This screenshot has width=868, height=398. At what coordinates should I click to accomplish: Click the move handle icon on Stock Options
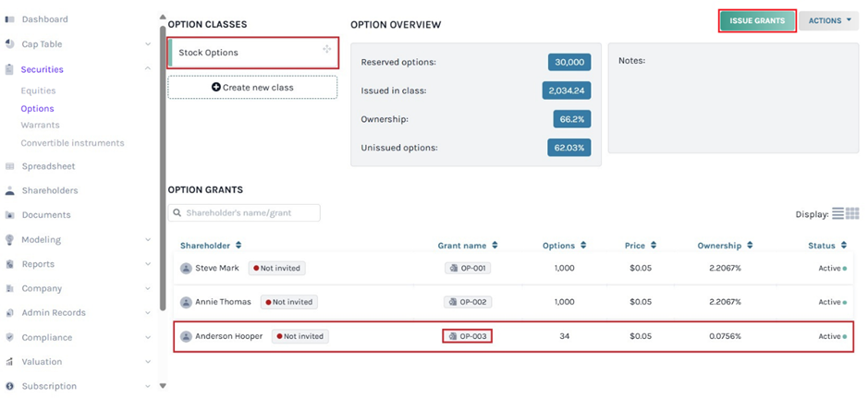pyautogui.click(x=326, y=49)
